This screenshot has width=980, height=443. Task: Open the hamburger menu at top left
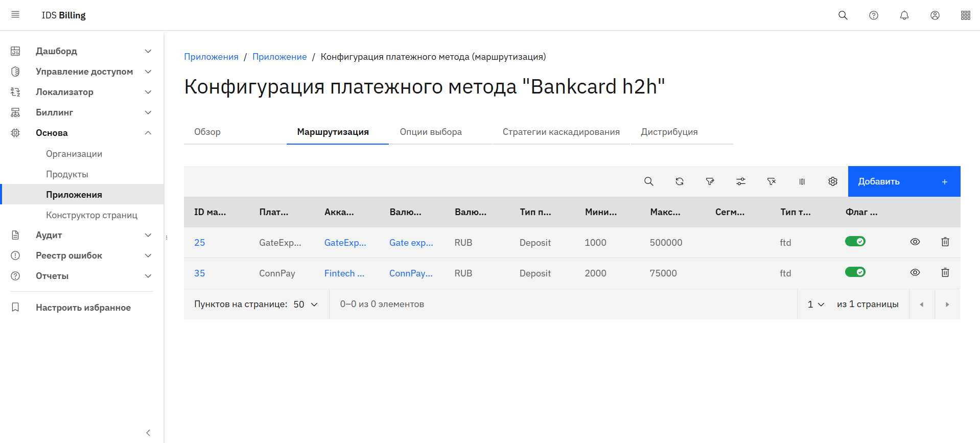coord(15,15)
